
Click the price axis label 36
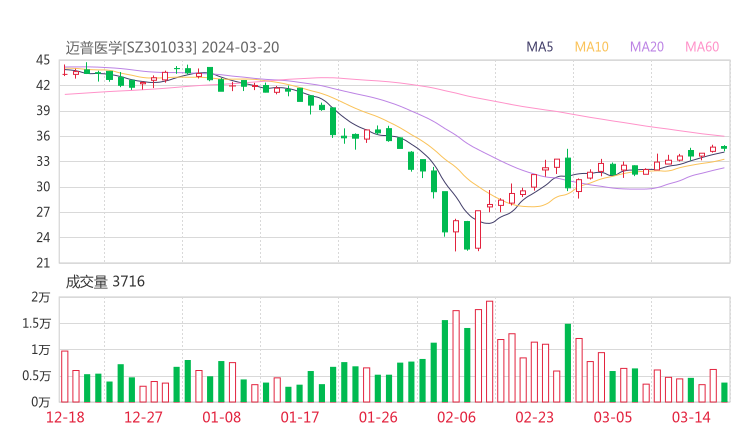tap(43, 136)
